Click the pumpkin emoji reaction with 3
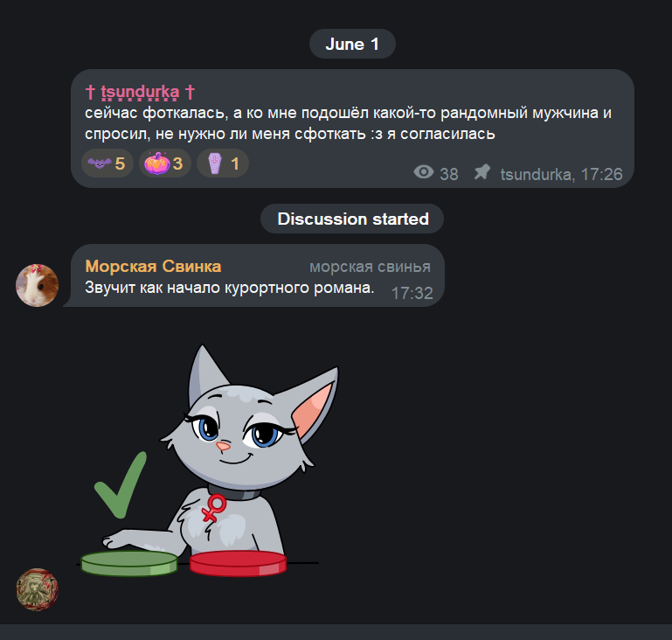This screenshot has height=640, width=672. [x=165, y=163]
